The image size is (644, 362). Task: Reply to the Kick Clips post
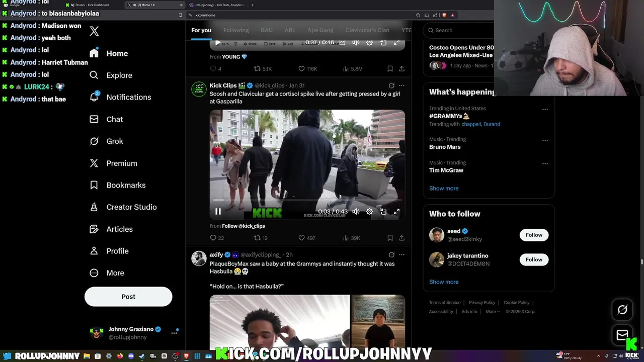(217, 238)
